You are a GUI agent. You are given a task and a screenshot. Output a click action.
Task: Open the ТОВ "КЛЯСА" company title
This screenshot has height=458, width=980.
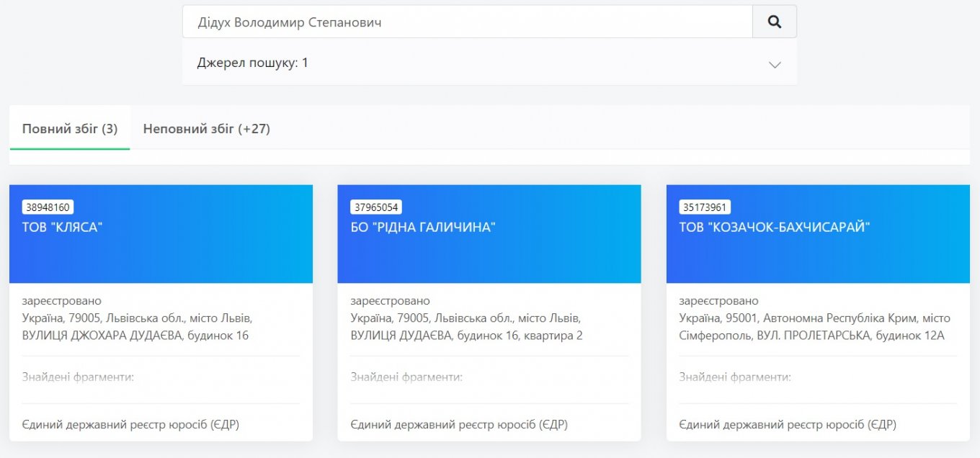point(63,228)
